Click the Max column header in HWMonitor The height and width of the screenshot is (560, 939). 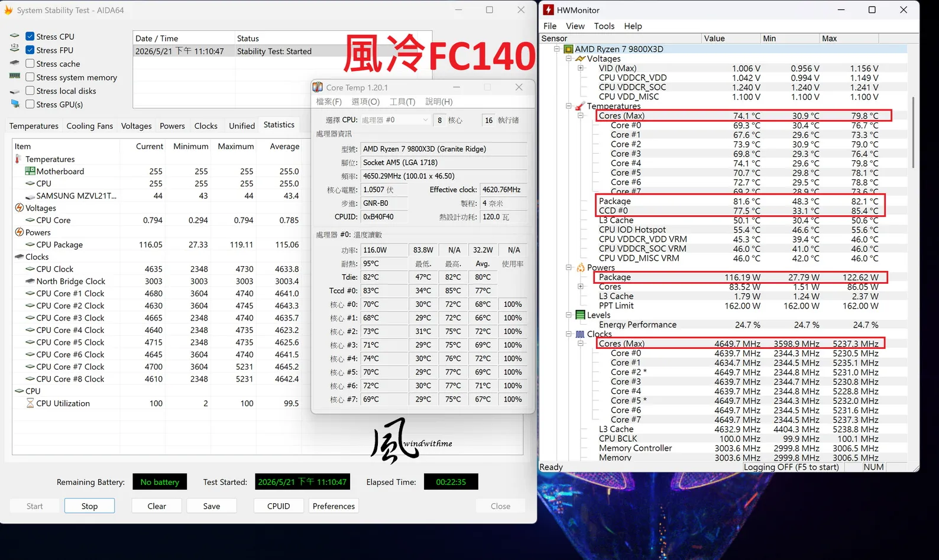849,38
